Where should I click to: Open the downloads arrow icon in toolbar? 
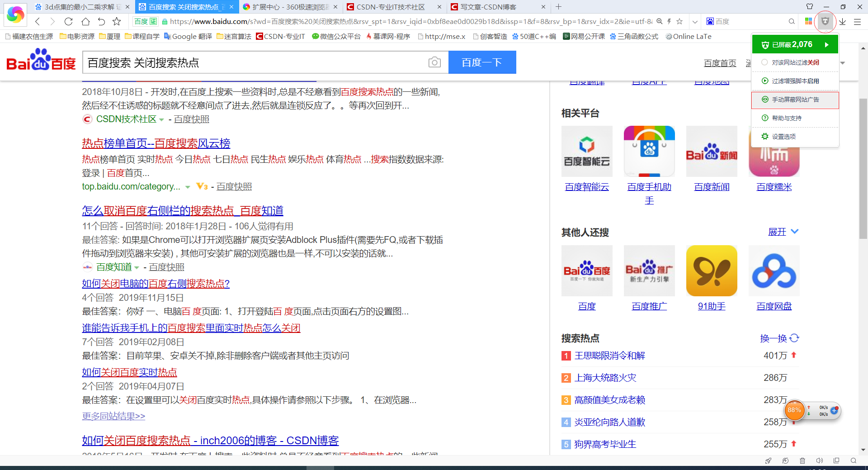pos(843,21)
